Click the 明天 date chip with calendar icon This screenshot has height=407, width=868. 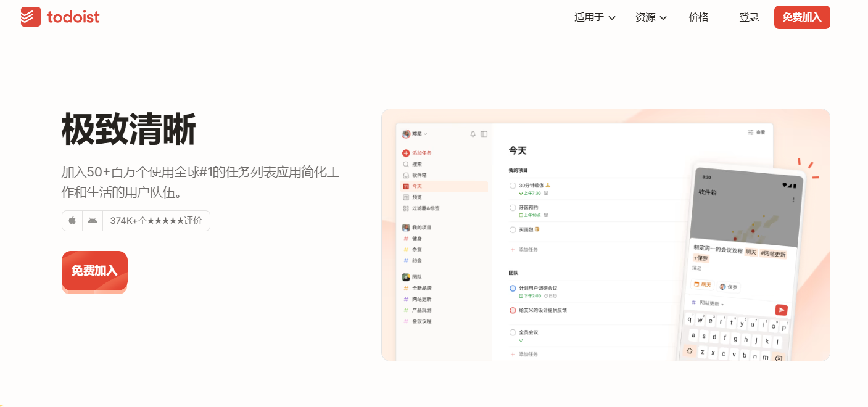(x=703, y=285)
